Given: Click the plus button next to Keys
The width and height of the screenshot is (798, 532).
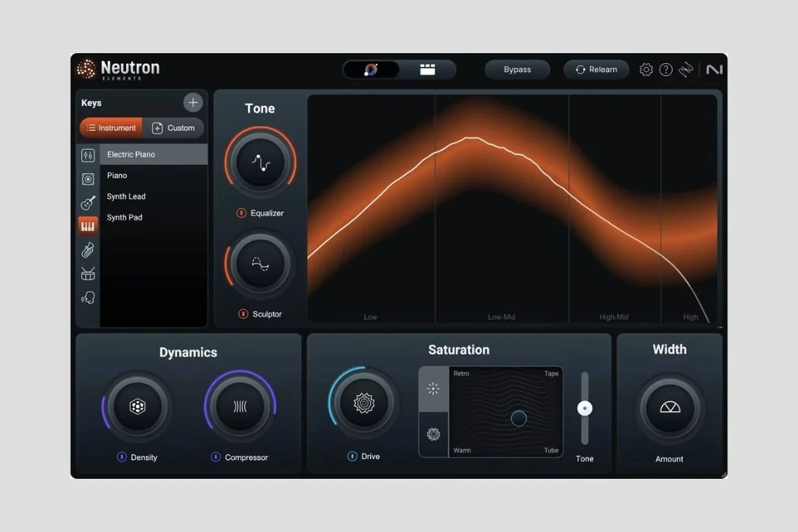Looking at the screenshot, I should click(x=193, y=103).
